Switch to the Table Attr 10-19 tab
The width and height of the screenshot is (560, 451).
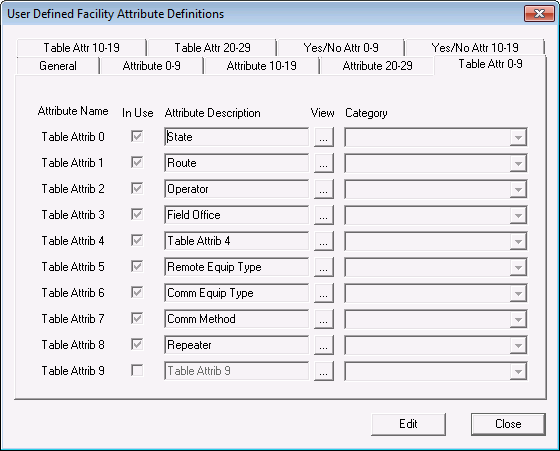tap(81, 47)
